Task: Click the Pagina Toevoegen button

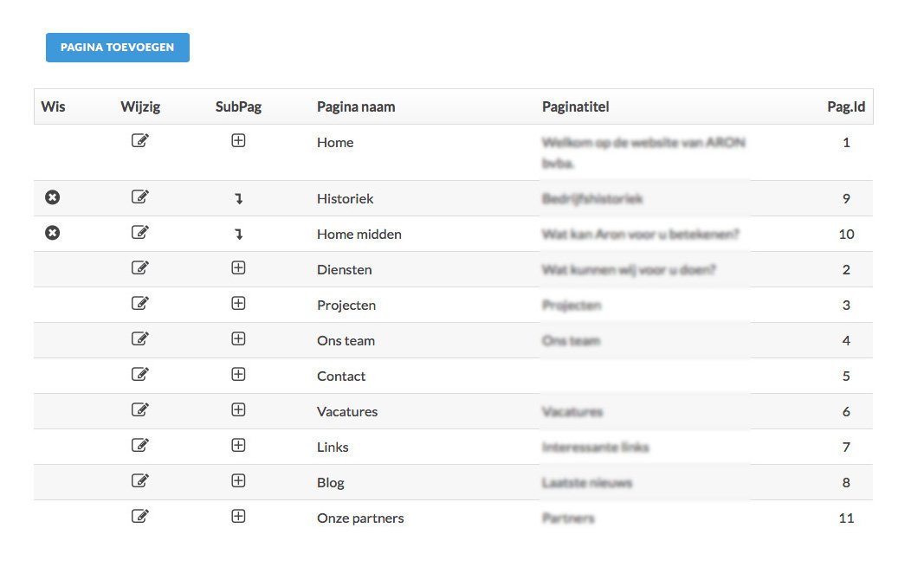Action: [x=118, y=47]
